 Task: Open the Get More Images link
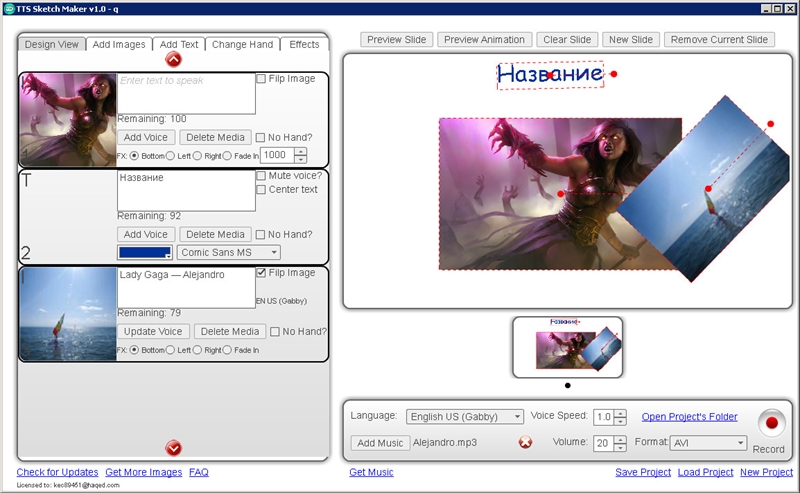click(143, 472)
